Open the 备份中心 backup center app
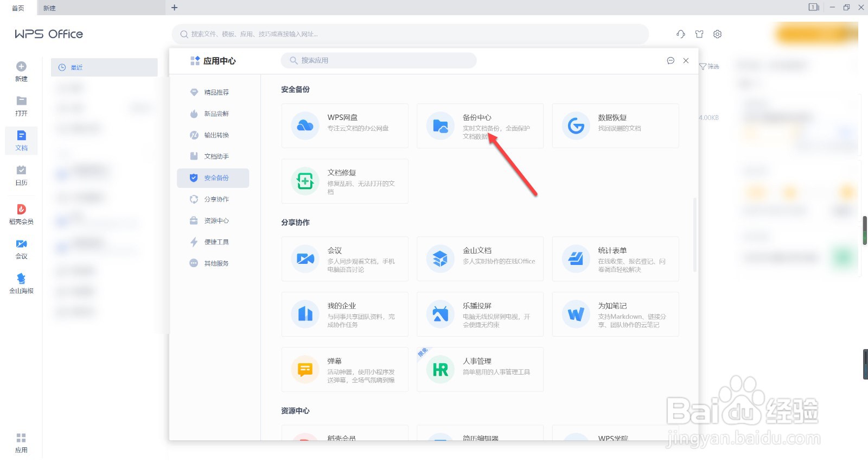This screenshot has height=468, width=868. point(480,126)
